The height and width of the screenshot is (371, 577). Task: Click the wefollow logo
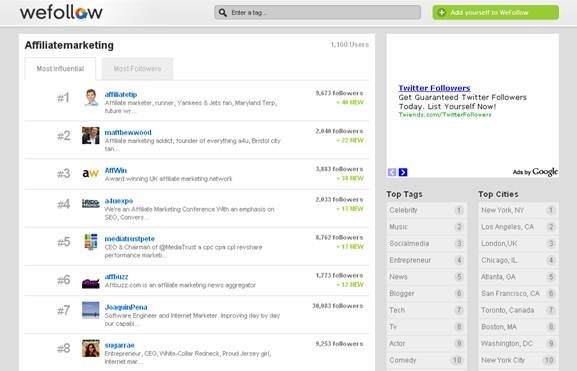tap(61, 13)
